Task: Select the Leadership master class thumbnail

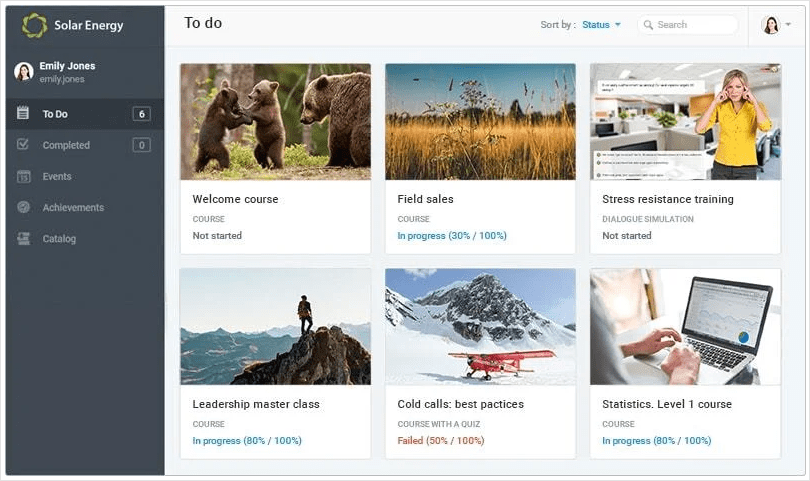Action: 275,327
